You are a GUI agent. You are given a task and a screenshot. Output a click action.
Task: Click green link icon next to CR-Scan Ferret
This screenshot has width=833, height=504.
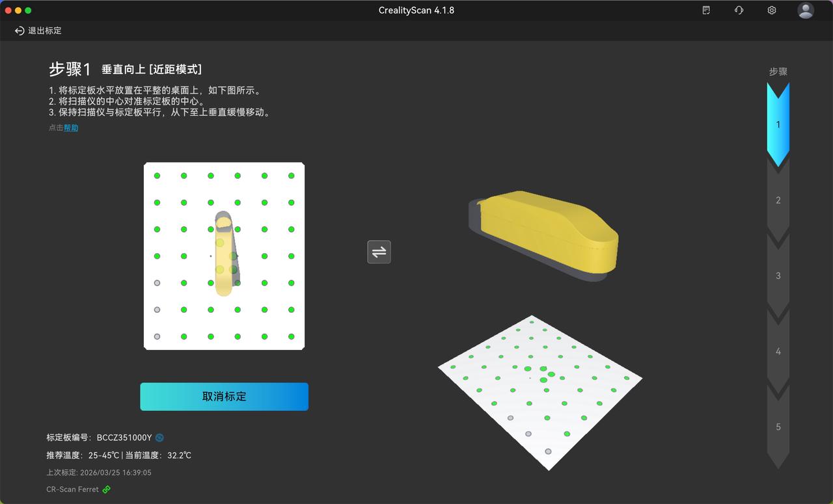click(107, 489)
